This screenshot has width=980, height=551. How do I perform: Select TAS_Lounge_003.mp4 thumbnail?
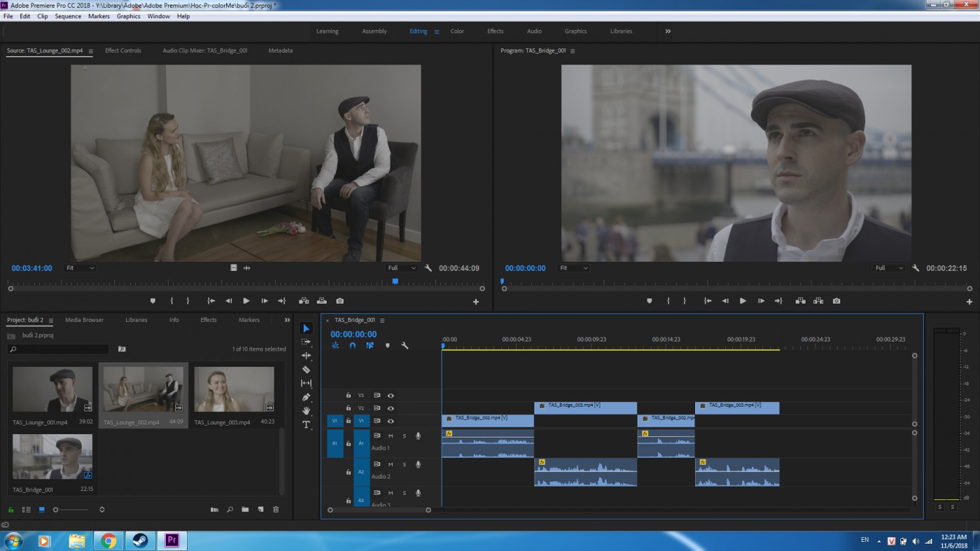point(234,389)
